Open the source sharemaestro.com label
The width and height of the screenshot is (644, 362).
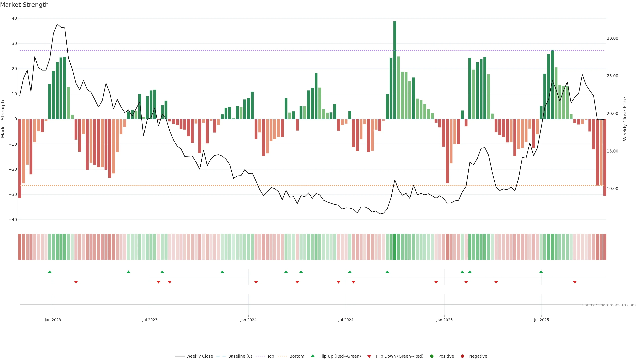coord(609,305)
